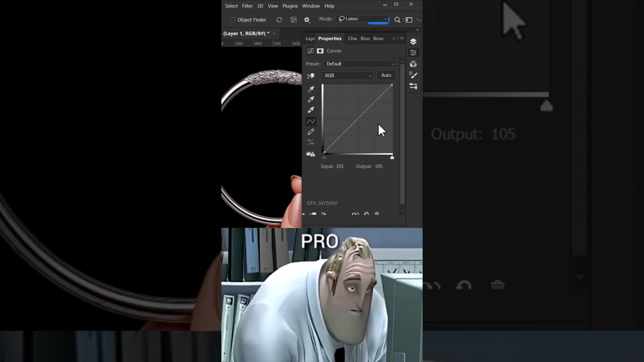The image size is (644, 362).
Task: Enable the Object Finder checkbox
Action: coord(232,20)
